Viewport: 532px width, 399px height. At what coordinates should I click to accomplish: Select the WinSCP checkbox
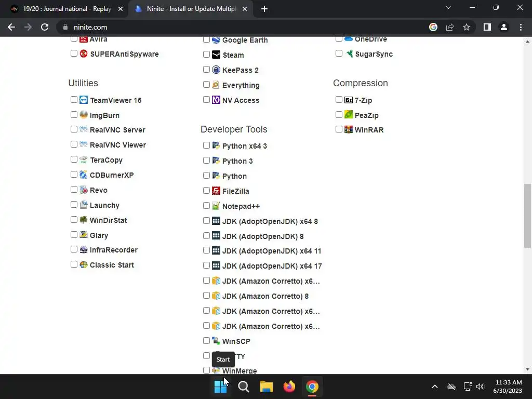pyautogui.click(x=206, y=340)
